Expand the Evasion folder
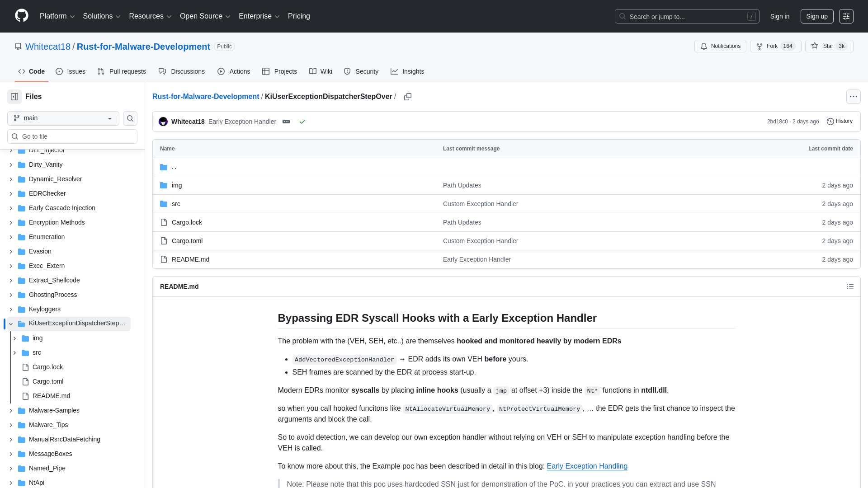 (11, 251)
